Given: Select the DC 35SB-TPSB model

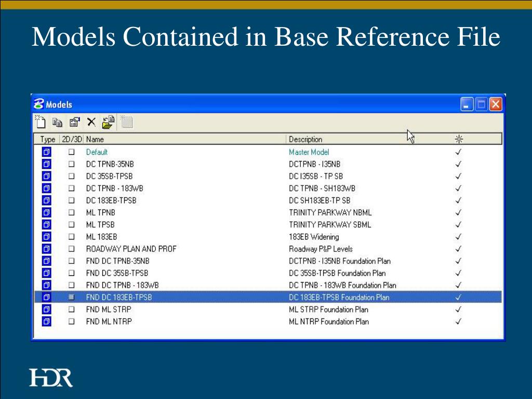Looking at the screenshot, I should [109, 176].
